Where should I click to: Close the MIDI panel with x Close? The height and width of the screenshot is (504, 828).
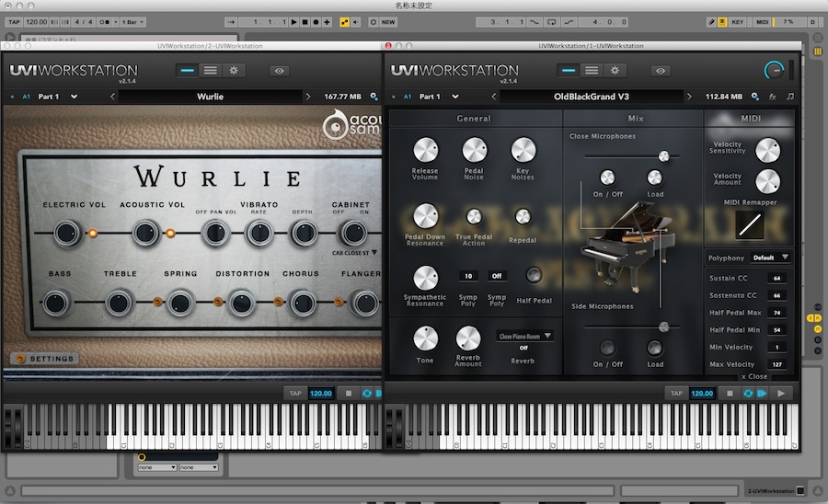coord(754,376)
